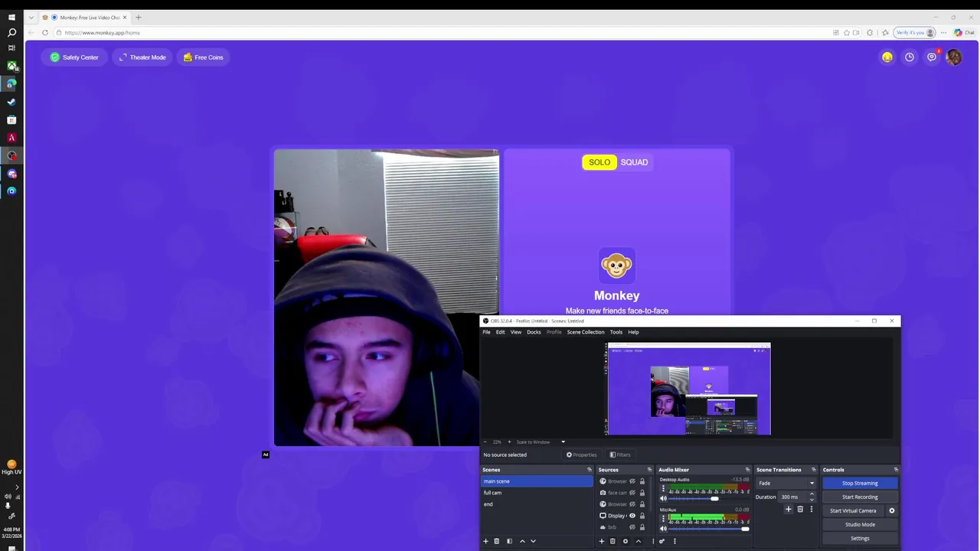
Task: Open source properties gear in Sources toolbar
Action: point(626,541)
